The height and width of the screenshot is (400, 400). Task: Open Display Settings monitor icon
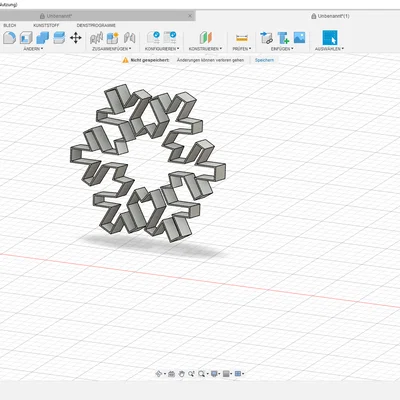point(214,374)
